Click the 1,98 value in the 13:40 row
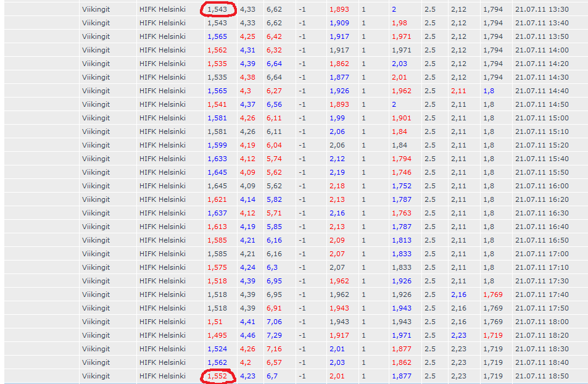Image resolution: width=588 pixels, height=384 pixels. click(399, 23)
